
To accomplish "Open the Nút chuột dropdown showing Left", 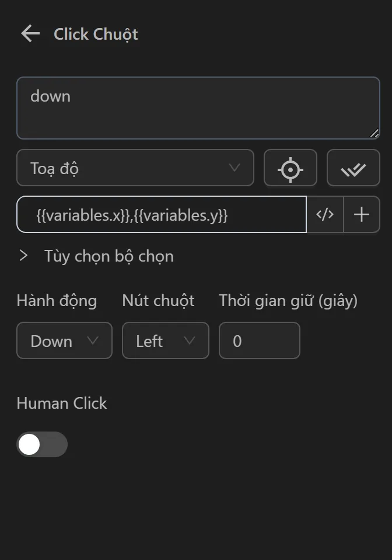I will (166, 340).
